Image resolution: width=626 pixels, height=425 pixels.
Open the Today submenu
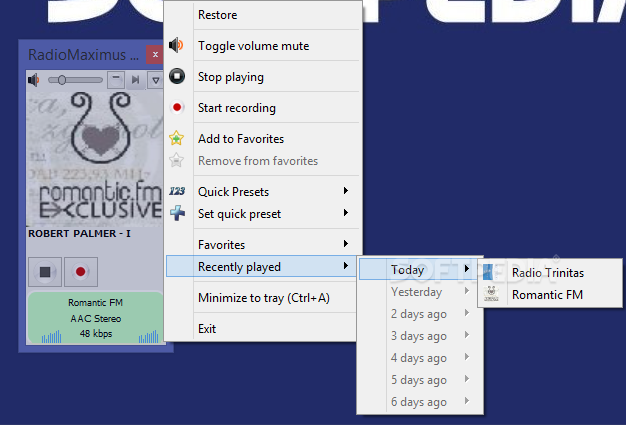click(x=420, y=269)
